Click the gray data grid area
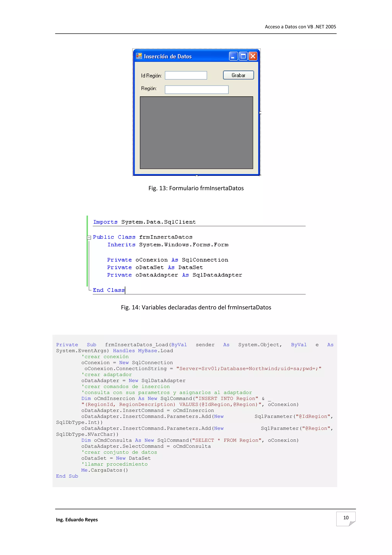 [x=196, y=133]
